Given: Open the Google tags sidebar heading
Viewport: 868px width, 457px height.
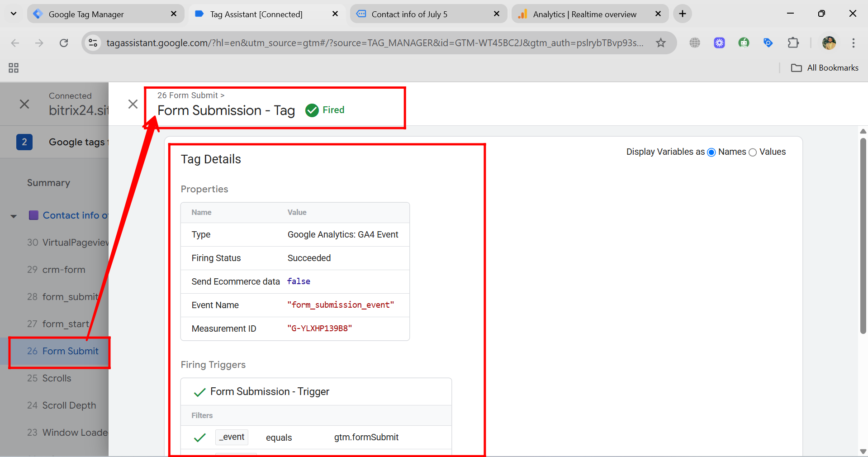Looking at the screenshot, I should pyautogui.click(x=78, y=142).
